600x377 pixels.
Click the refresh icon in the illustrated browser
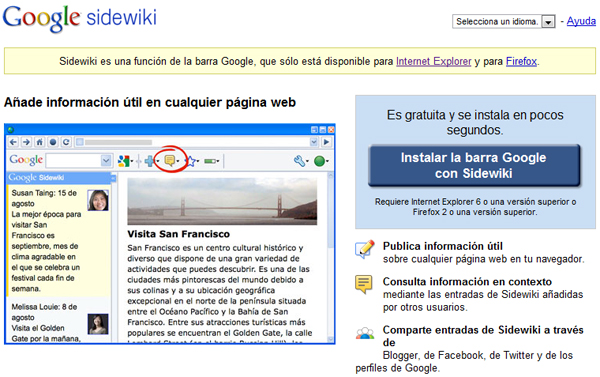click(66, 142)
